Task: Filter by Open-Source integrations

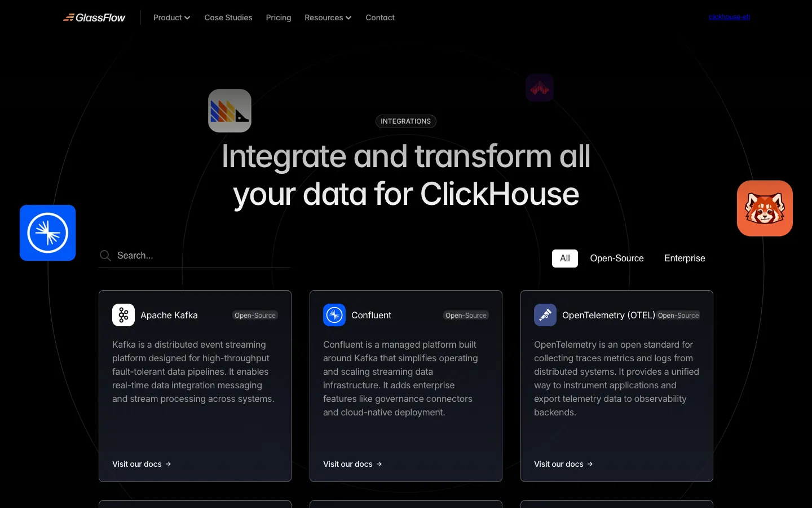Action: (x=617, y=258)
